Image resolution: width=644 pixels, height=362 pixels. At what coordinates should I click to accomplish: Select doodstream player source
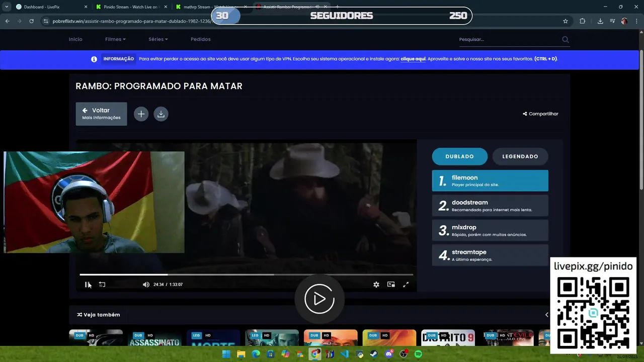click(x=490, y=206)
